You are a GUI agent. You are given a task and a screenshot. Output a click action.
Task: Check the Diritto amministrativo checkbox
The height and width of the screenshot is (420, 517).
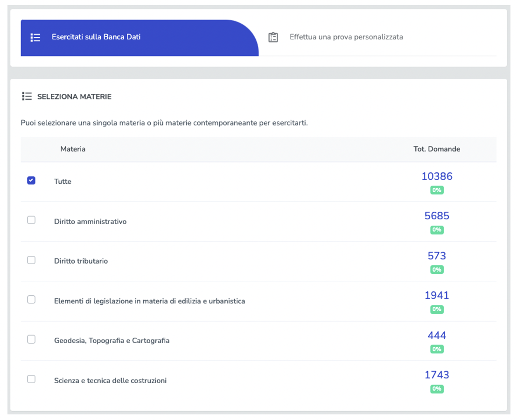[x=31, y=220]
